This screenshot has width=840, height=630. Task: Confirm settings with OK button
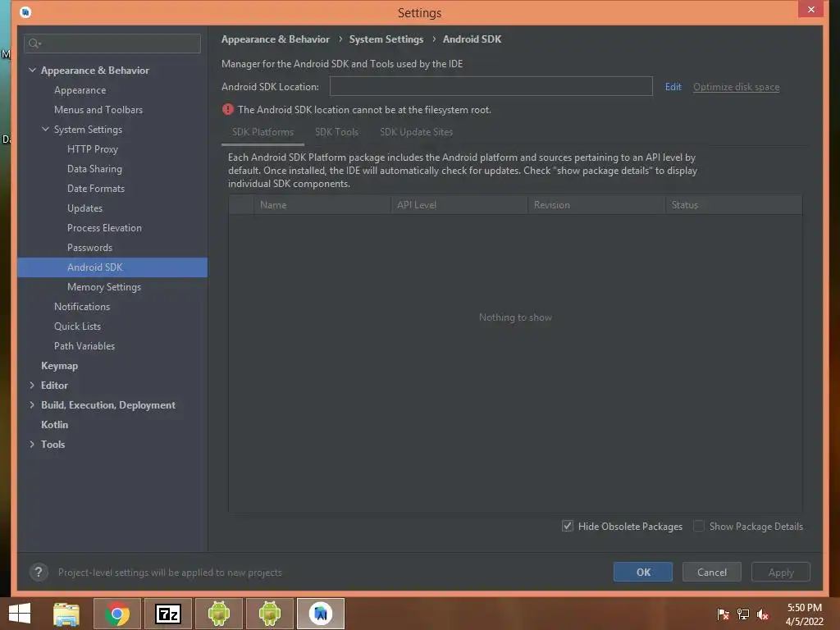(x=643, y=572)
